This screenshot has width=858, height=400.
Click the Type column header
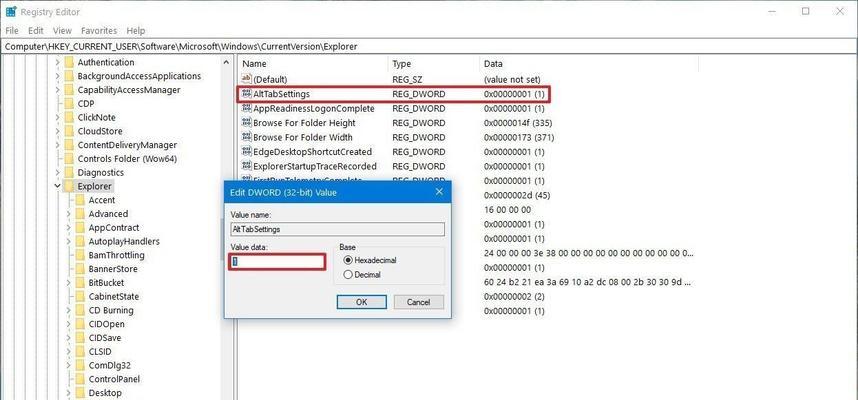[x=434, y=64]
